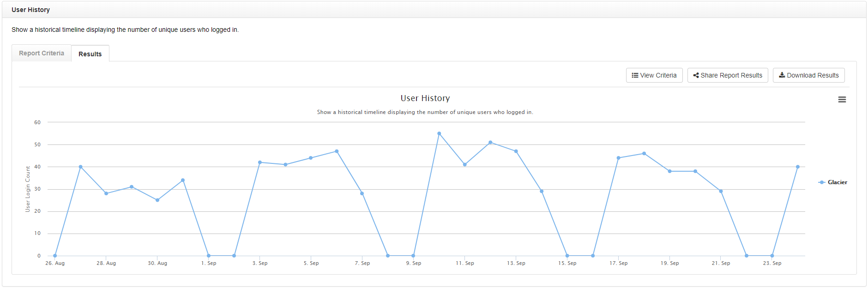
Task: Open the chart hamburger context menu
Action: 842,100
